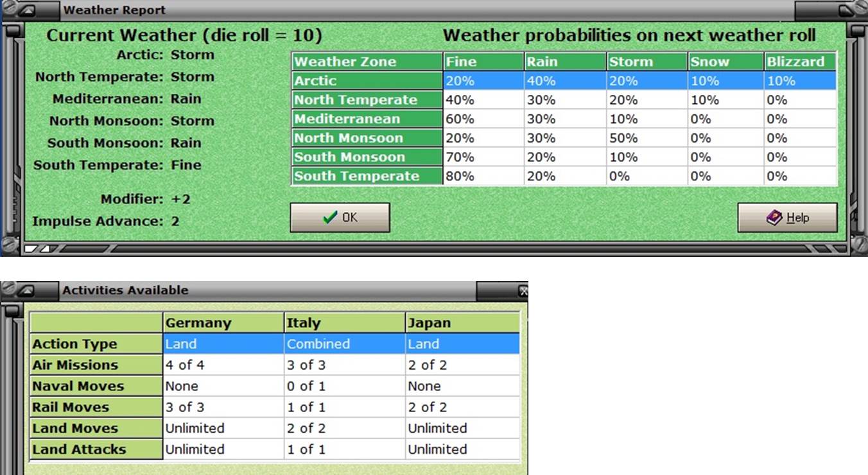Click the Fine column header
The height and width of the screenshot is (475, 868).
483,62
